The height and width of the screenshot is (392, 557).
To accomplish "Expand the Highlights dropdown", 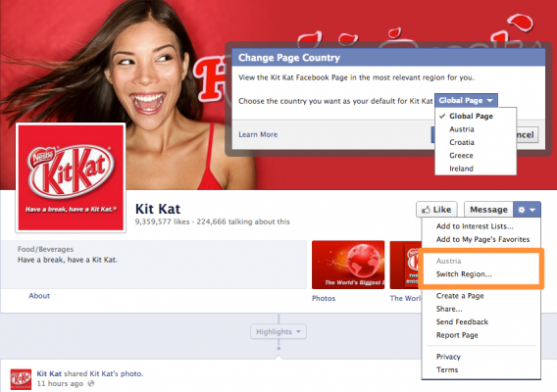I will coord(278,331).
